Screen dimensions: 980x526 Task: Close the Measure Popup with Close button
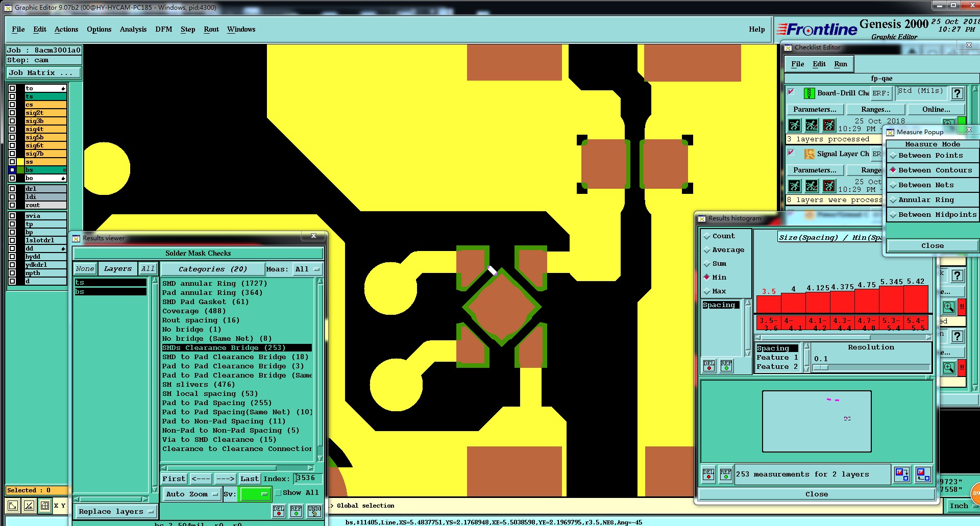point(932,246)
